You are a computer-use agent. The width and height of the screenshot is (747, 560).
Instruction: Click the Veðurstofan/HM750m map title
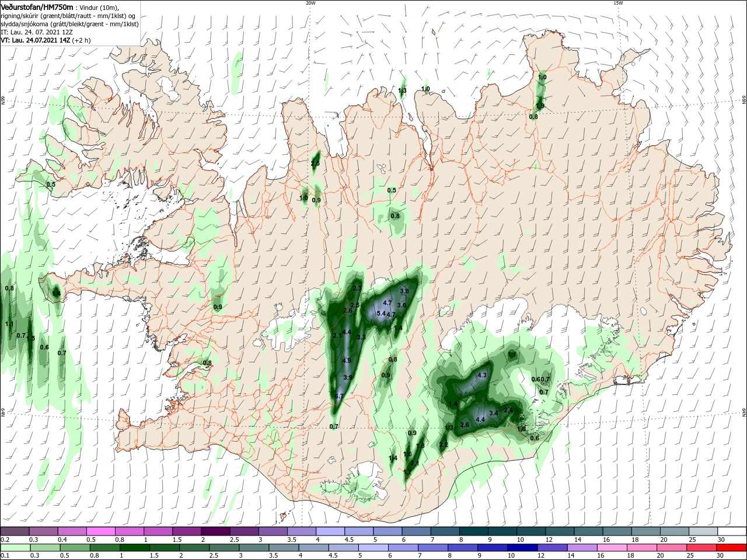[x=37, y=7]
